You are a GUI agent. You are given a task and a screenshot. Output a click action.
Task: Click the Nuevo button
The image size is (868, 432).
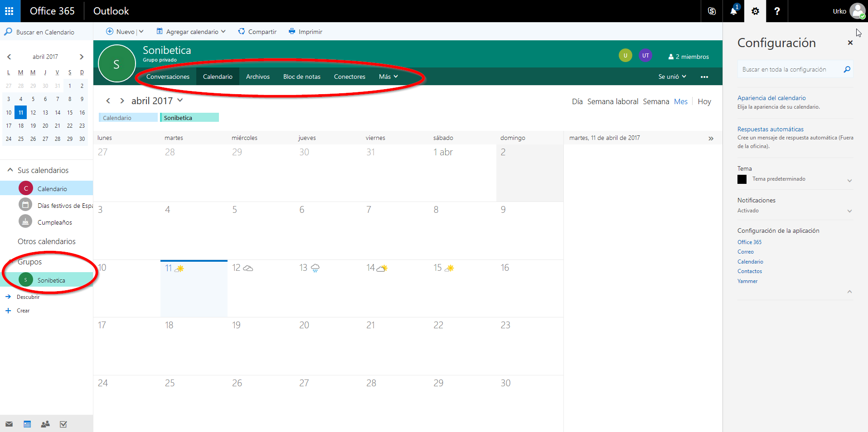121,31
